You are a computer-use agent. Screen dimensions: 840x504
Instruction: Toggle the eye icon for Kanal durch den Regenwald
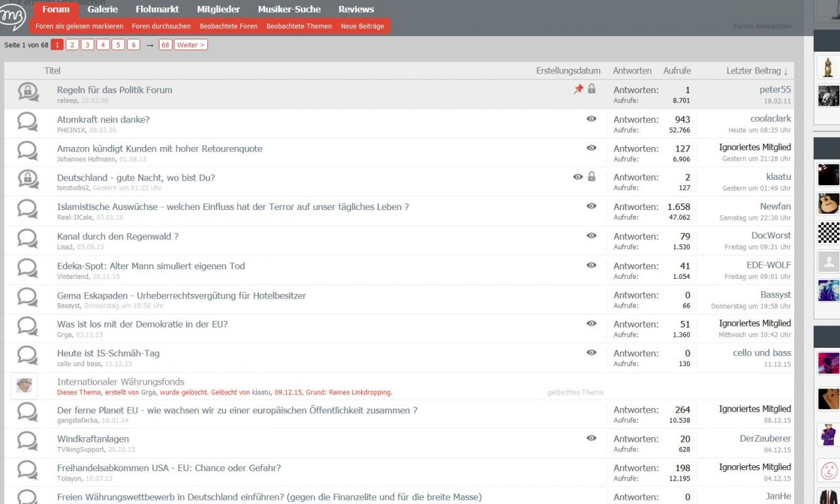click(x=591, y=236)
